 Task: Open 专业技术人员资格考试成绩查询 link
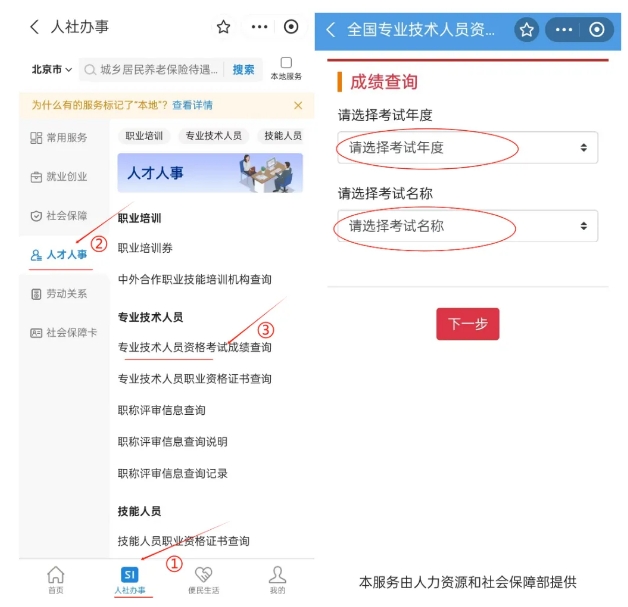coord(195,347)
